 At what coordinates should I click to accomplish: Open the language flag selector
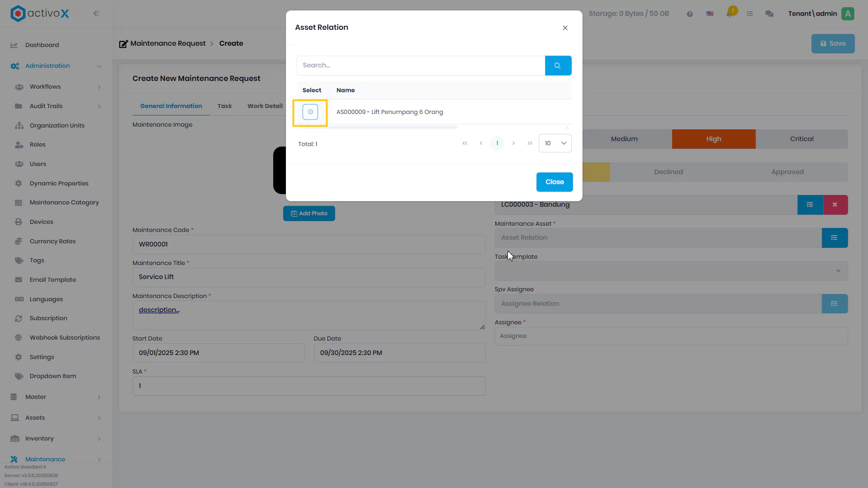click(x=710, y=14)
